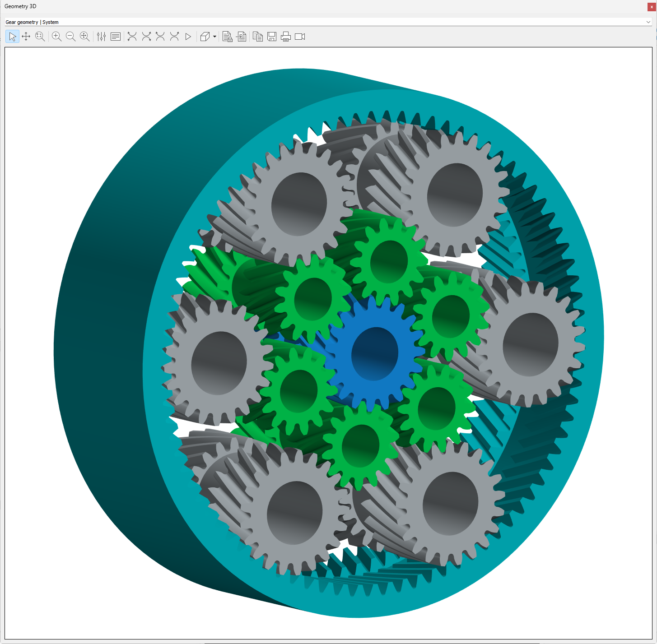Click the blue sun gear in the model
Screen dimensions: 657x644
(x=374, y=354)
